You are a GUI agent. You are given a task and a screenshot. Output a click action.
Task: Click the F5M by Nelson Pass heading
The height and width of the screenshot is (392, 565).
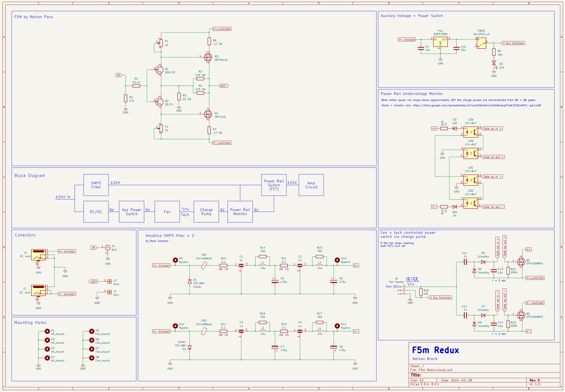[x=34, y=17]
